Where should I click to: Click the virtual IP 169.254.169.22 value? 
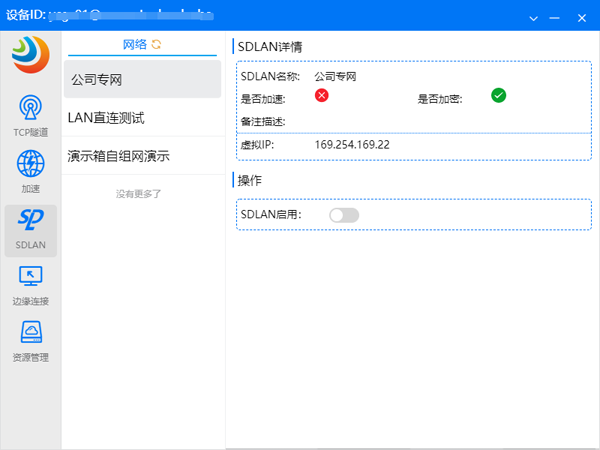point(352,145)
